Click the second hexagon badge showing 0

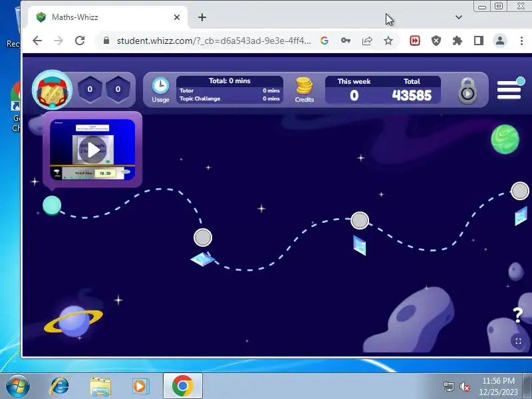[x=118, y=89]
